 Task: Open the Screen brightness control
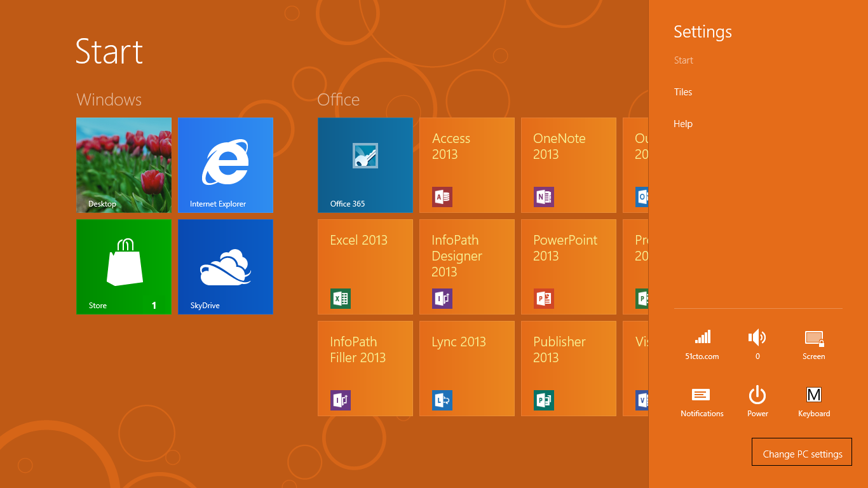814,344
